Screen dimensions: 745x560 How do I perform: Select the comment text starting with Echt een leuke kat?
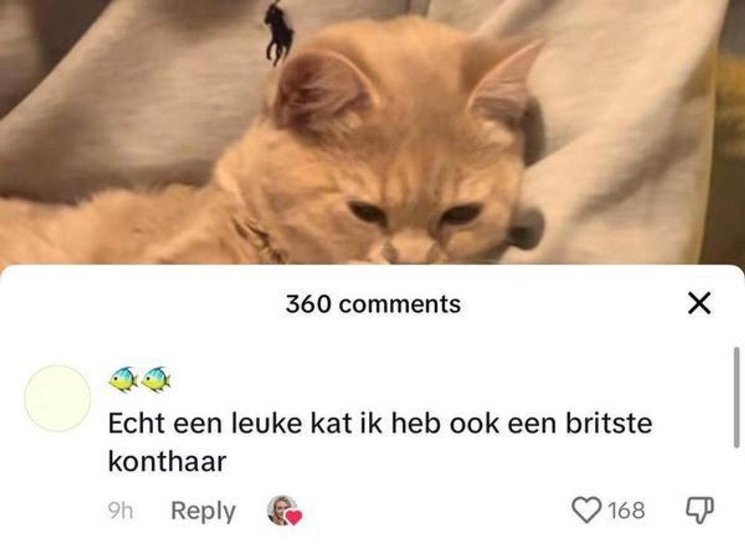click(x=380, y=443)
